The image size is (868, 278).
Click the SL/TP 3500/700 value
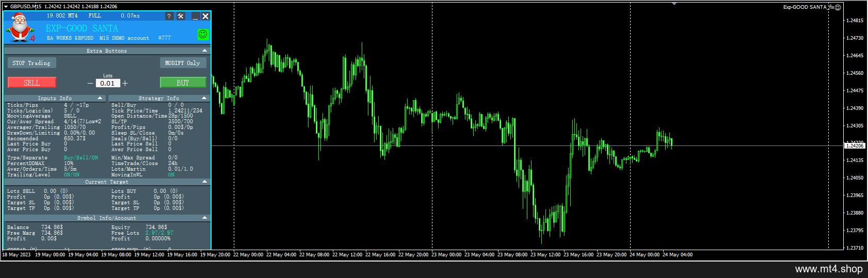181,122
